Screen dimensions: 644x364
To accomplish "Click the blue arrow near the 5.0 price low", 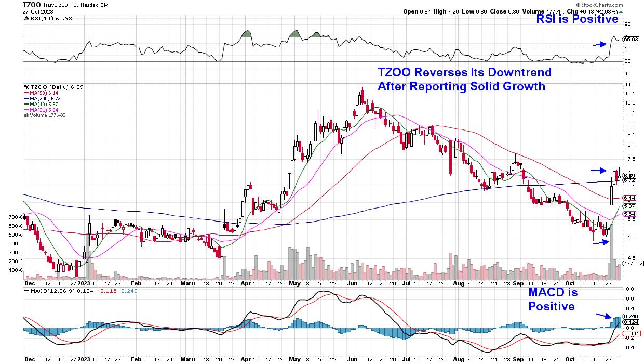I will pyautogui.click(x=599, y=241).
